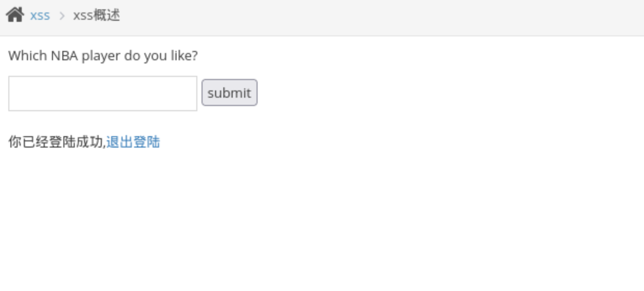The width and height of the screenshot is (644, 291).
Task: Click the house icon before xss
Action: [15, 15]
